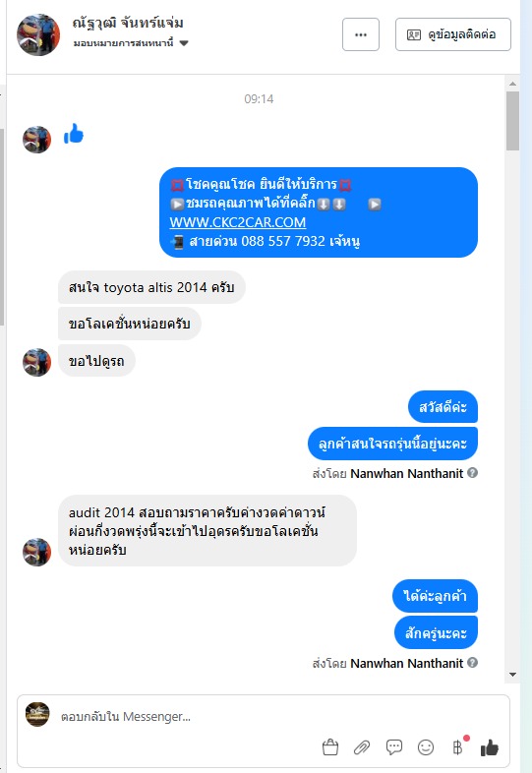Screen dimensions: 532x773
Task: Click the page avatar in the reply box
Action: tap(37, 714)
